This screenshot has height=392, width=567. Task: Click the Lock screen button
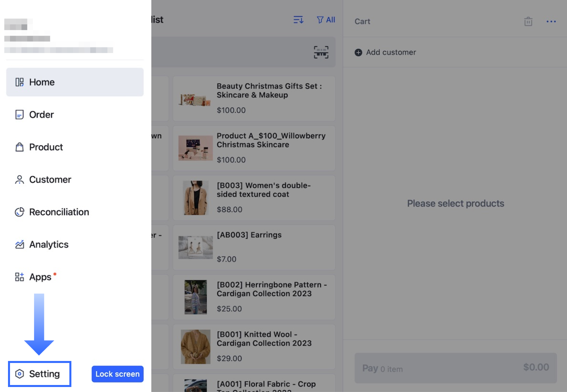click(117, 374)
